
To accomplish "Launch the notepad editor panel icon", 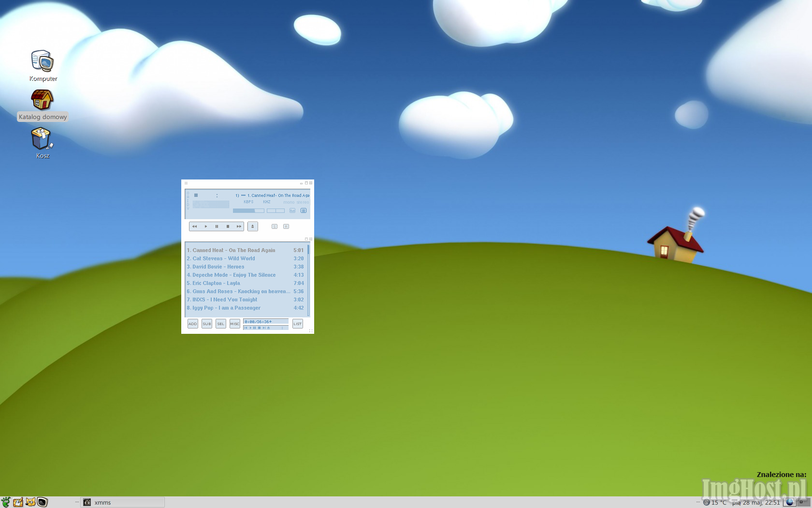I will coord(18,502).
